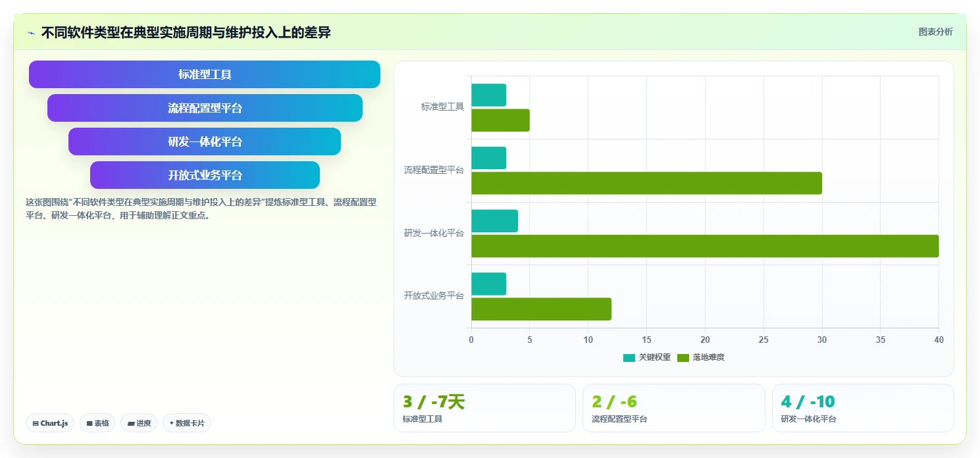Open the 2 / -6 data card
Image resolution: width=980 pixels, height=458 pixels.
tap(674, 408)
